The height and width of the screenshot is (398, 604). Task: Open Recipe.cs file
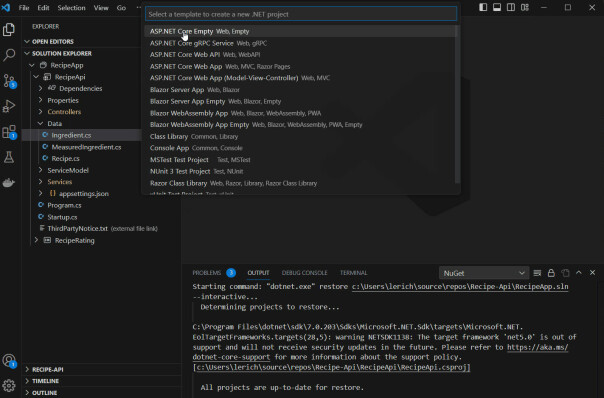tap(65, 159)
